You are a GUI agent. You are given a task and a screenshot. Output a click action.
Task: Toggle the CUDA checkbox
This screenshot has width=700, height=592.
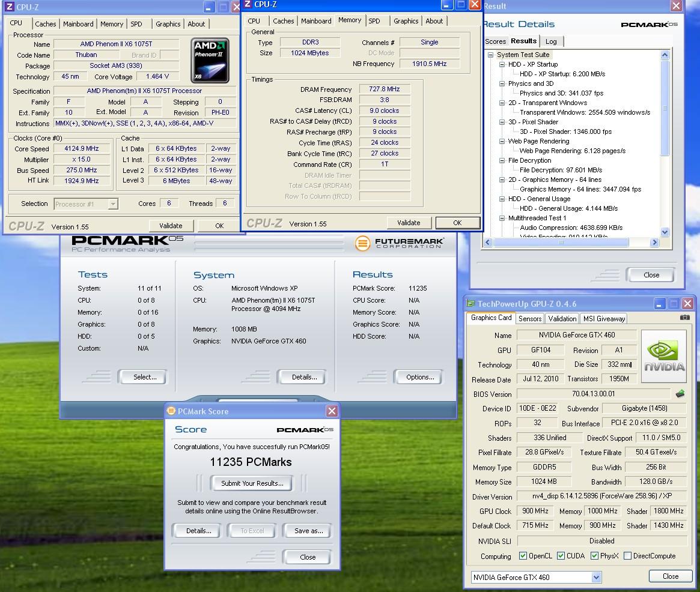pyautogui.click(x=561, y=555)
